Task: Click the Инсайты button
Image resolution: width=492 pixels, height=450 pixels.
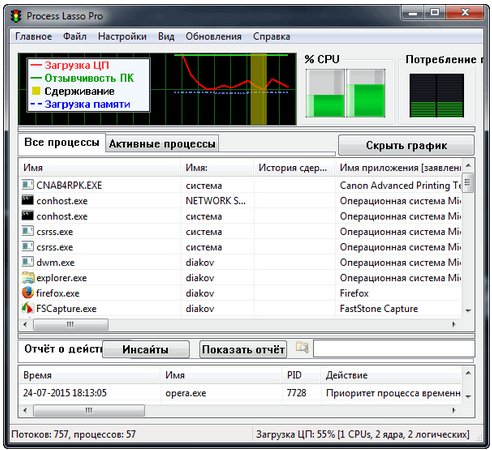Action: (146, 349)
